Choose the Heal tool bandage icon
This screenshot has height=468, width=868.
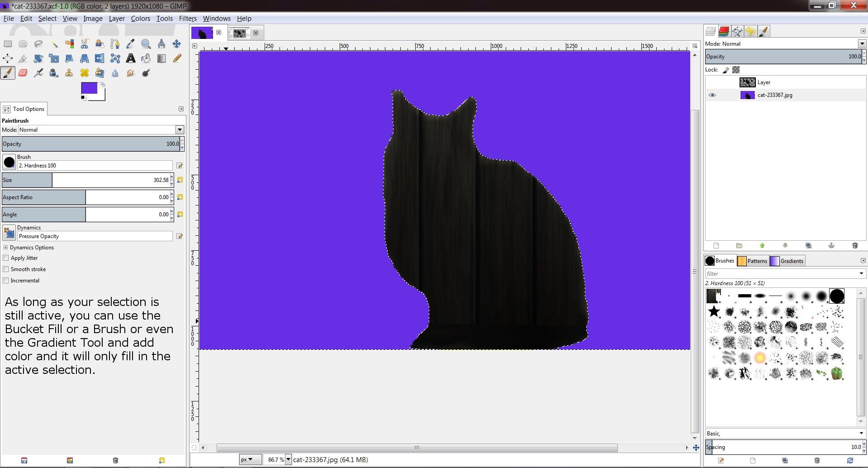pyautogui.click(x=85, y=73)
